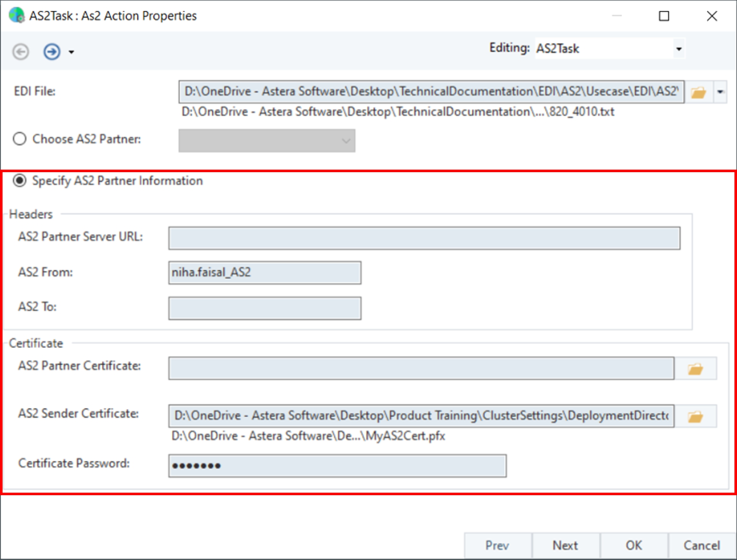This screenshot has height=560, width=737.
Task: Click the Certificate Password field
Action: click(337, 466)
